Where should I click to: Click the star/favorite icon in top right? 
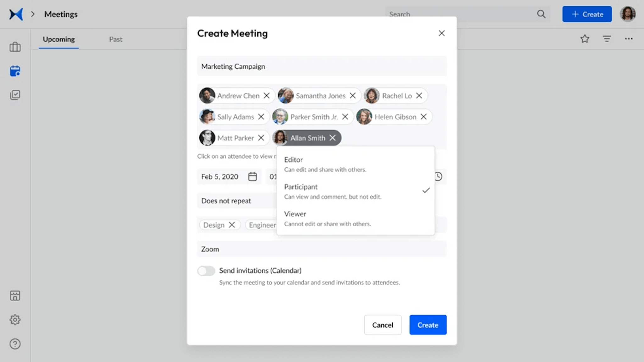tap(585, 39)
